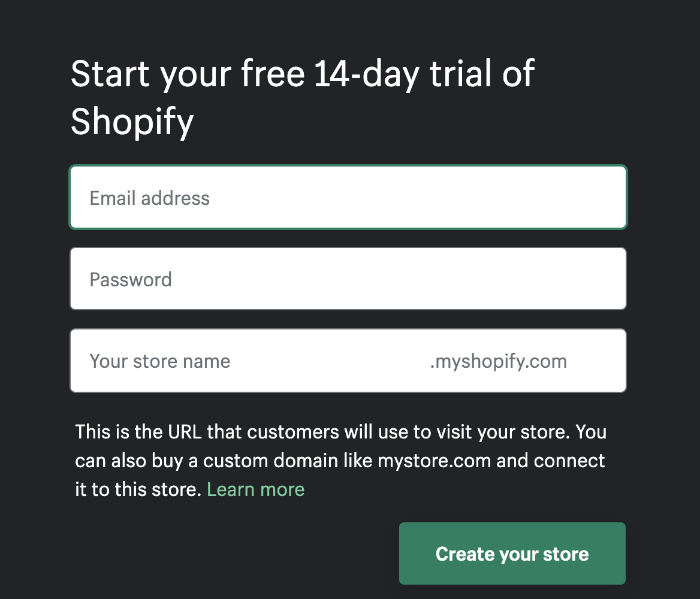This screenshot has height=599, width=700.
Task: Click the Shopify trial headline second line
Action: (x=132, y=122)
